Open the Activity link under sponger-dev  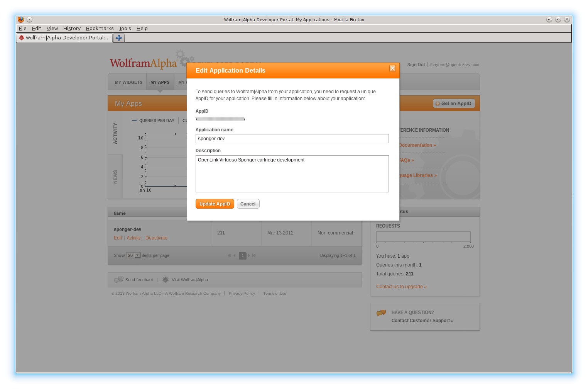(133, 238)
